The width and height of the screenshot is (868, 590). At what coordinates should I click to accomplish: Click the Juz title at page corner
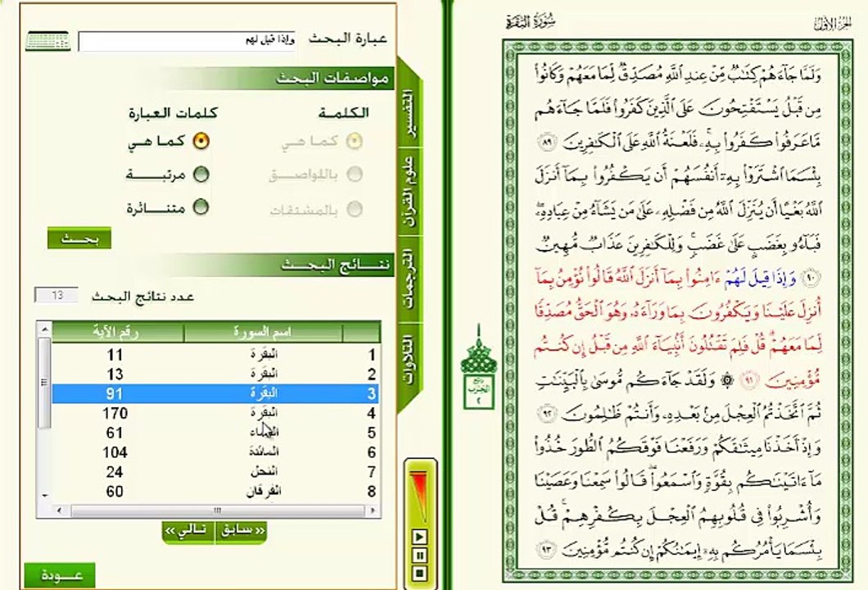pos(832,24)
